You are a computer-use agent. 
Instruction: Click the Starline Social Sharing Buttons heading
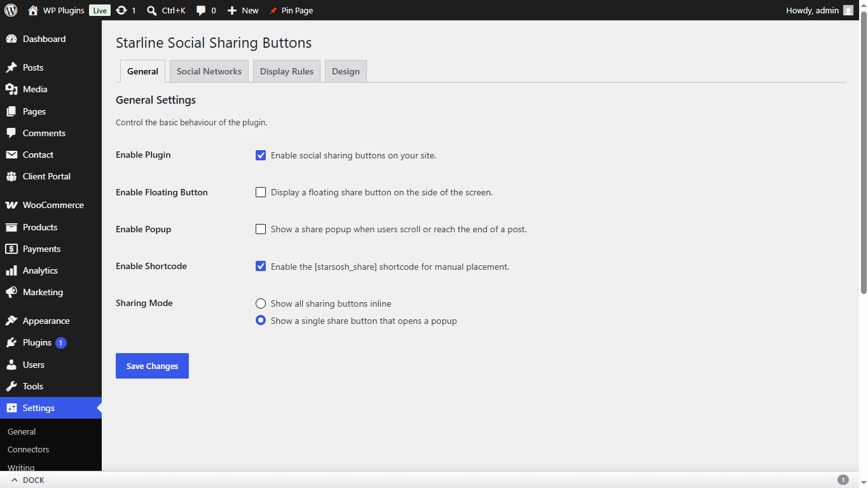point(214,43)
